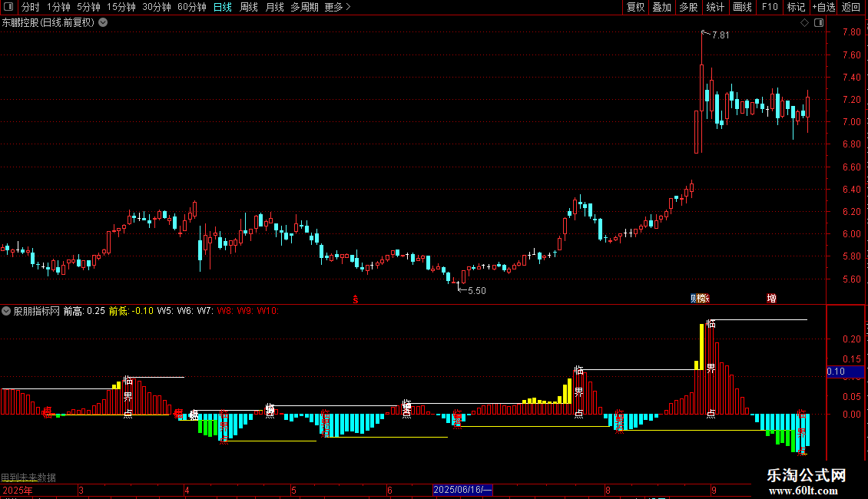
Task: Click the 东鹏控股(日线 前复权) title text
Action: coord(48,23)
